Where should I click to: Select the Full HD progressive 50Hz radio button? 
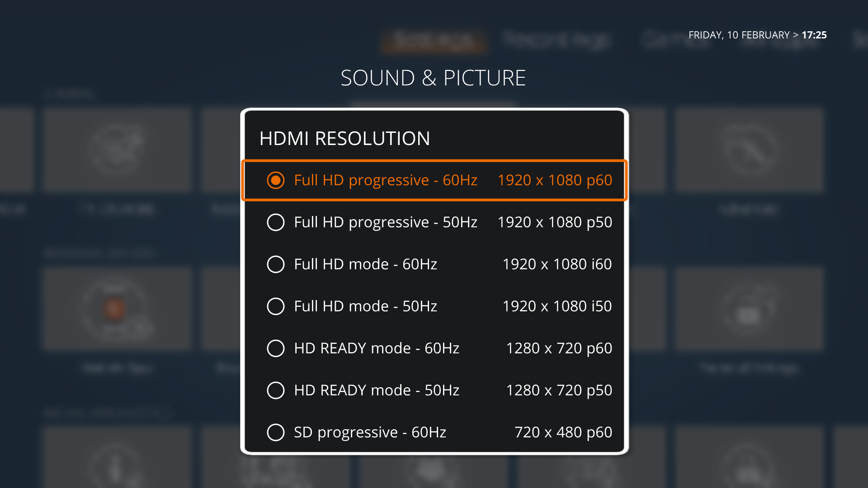click(276, 222)
